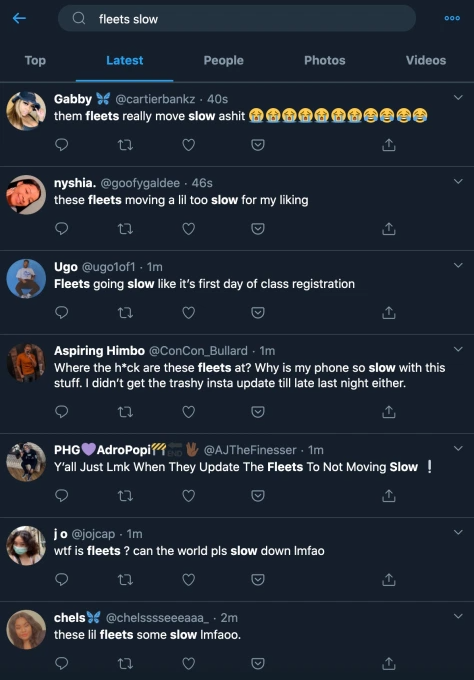Reply to Gabby's tweet
474x680 pixels.
click(x=62, y=144)
